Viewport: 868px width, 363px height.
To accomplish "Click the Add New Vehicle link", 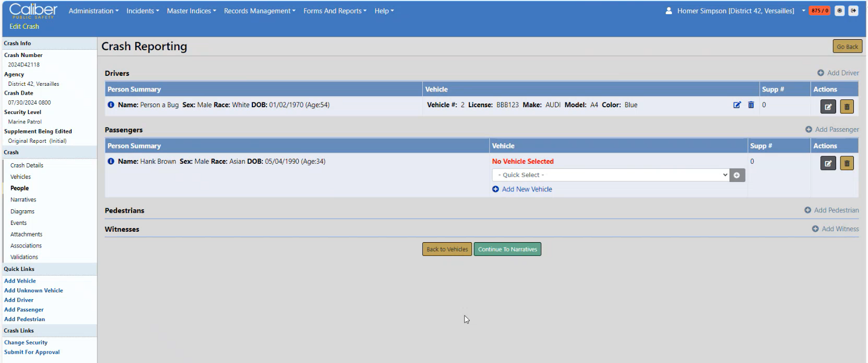I will pos(526,189).
